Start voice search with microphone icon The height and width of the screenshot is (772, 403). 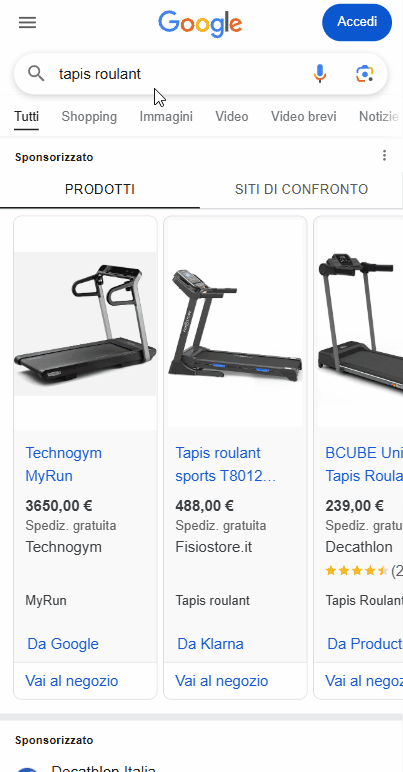click(320, 74)
